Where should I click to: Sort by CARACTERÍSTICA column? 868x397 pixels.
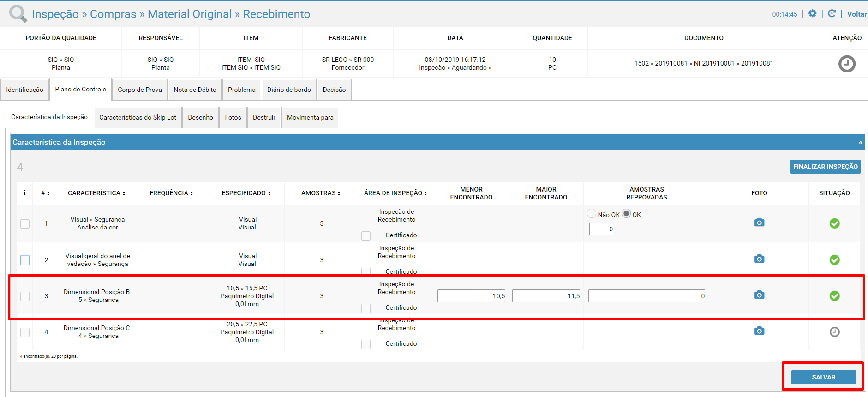[96, 193]
